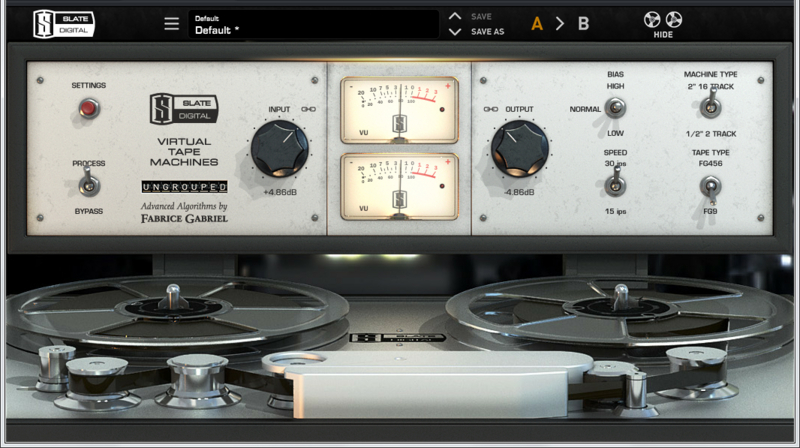800x448 pixels.
Task: Click the +4.86dB input value
Action: [x=280, y=192]
